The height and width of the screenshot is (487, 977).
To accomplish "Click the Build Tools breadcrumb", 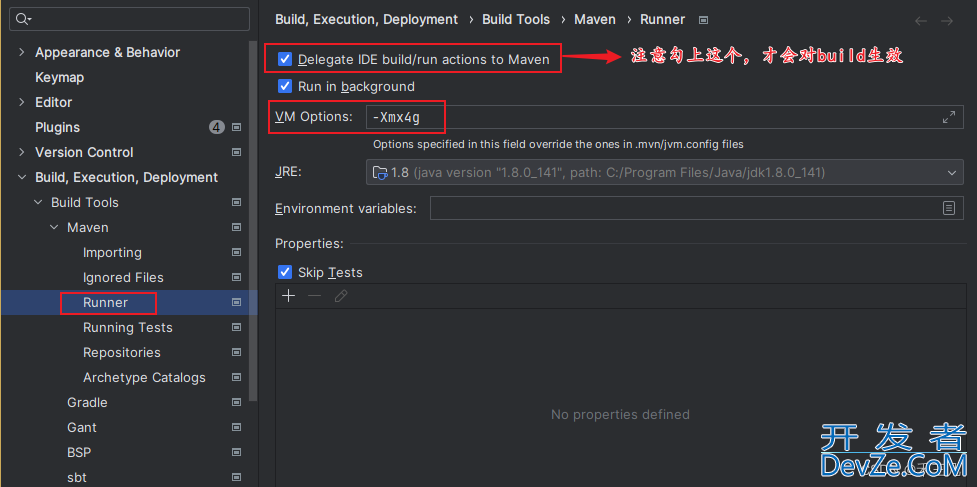I will pos(516,20).
